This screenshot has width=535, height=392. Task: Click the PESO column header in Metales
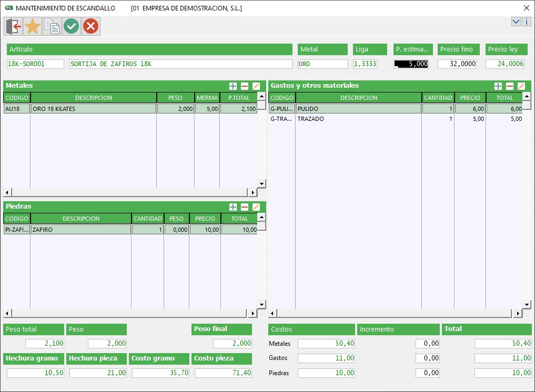[x=175, y=98]
